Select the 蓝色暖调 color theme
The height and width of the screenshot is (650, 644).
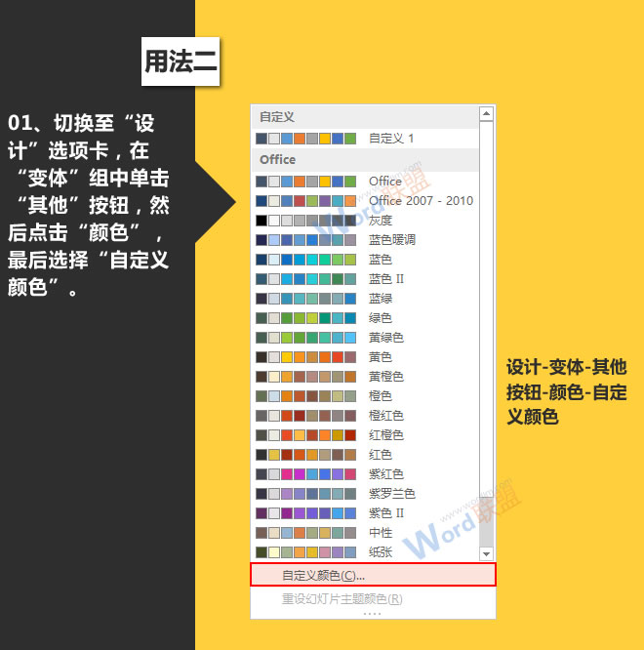pos(392,240)
